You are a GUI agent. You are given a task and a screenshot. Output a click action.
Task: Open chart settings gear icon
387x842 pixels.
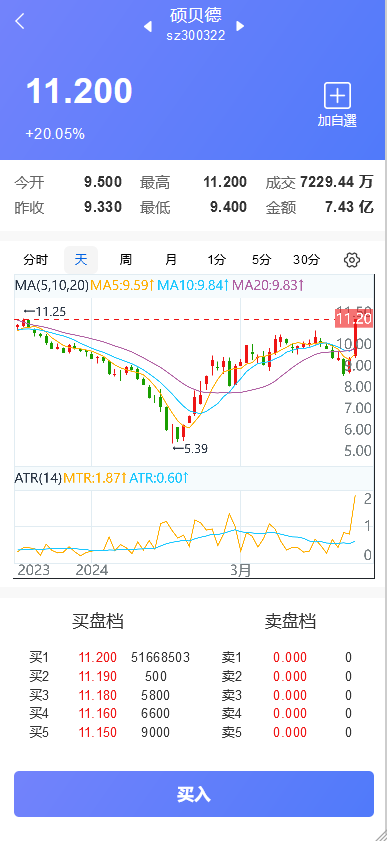pos(352,260)
